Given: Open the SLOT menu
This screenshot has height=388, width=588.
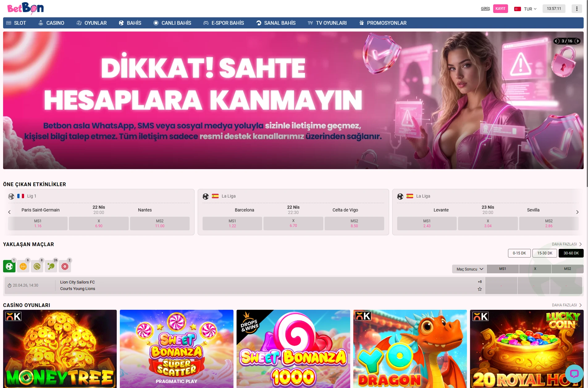Looking at the screenshot, I should coord(16,23).
